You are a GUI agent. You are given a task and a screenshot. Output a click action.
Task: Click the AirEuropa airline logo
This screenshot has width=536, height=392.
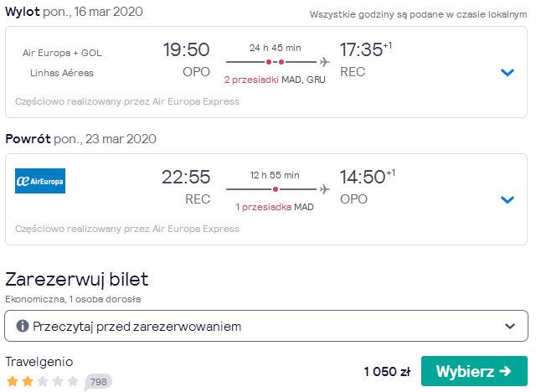(40, 181)
